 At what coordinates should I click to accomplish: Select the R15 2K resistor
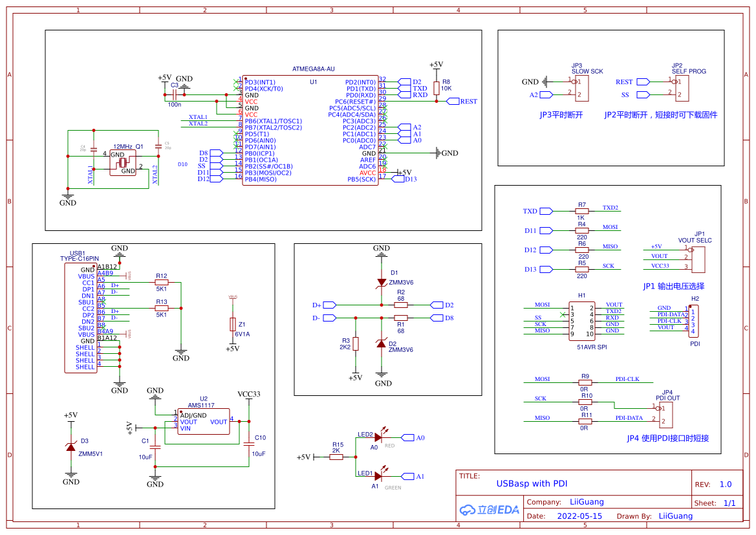(x=336, y=457)
